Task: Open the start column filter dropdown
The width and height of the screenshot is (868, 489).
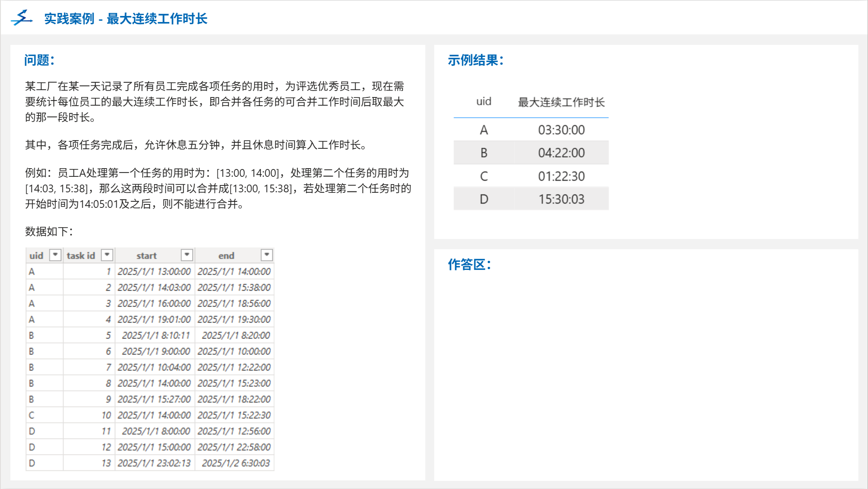Action: point(186,255)
